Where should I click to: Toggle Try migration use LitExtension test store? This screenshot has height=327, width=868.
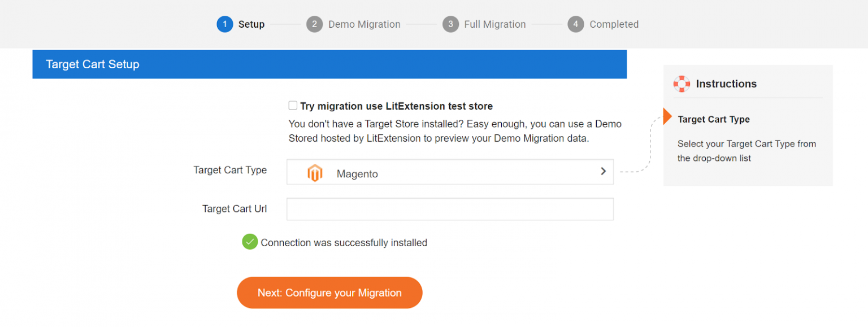[293, 104]
